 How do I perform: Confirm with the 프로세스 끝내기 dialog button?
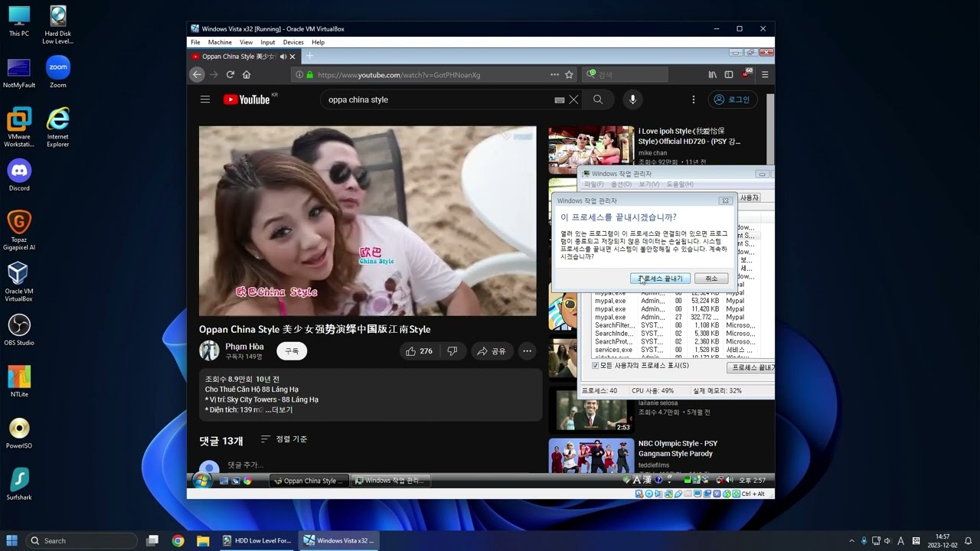[661, 279]
